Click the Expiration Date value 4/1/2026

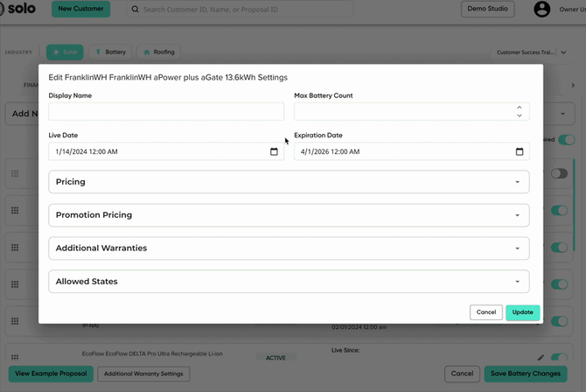pyautogui.click(x=331, y=151)
